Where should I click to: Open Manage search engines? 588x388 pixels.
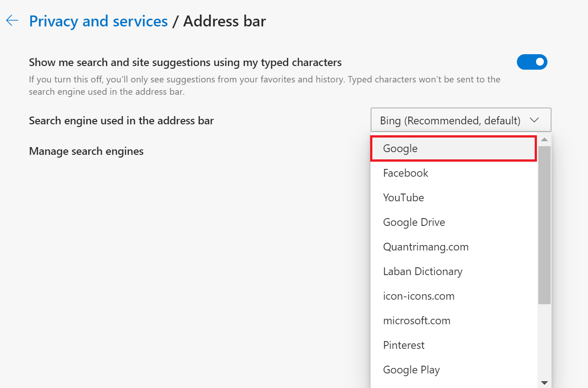click(86, 151)
